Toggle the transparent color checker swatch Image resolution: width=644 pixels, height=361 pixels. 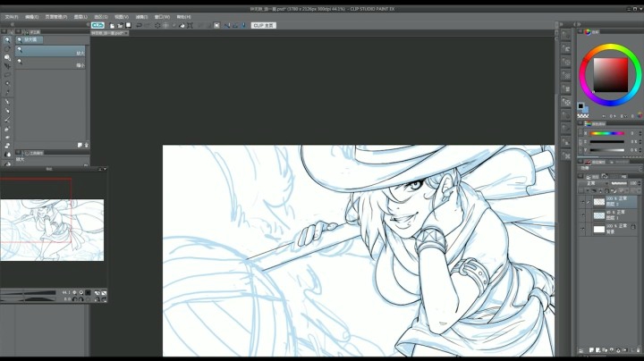pos(583,116)
